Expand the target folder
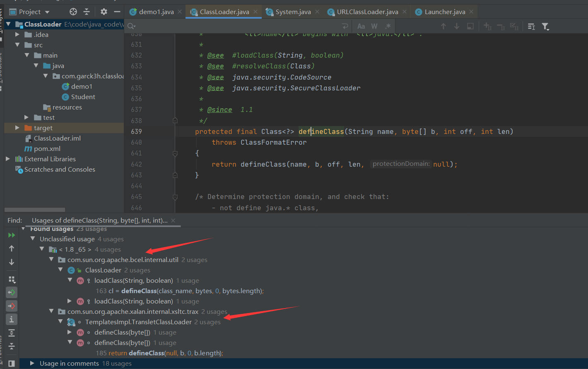Viewport: 588px width, 369px height. pyautogui.click(x=17, y=128)
